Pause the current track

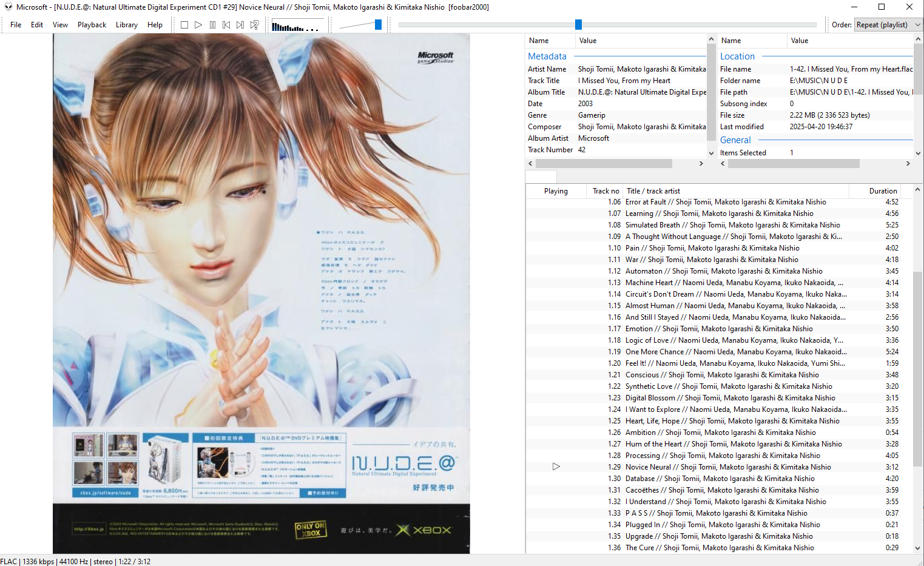212,25
